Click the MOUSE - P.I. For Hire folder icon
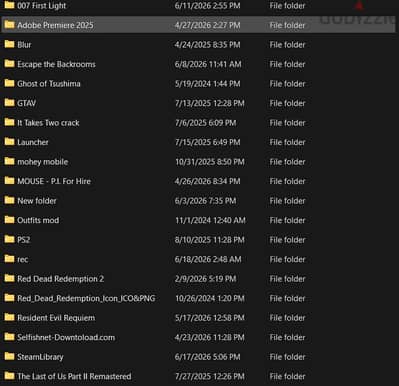The width and height of the screenshot is (399, 386). tap(9, 181)
